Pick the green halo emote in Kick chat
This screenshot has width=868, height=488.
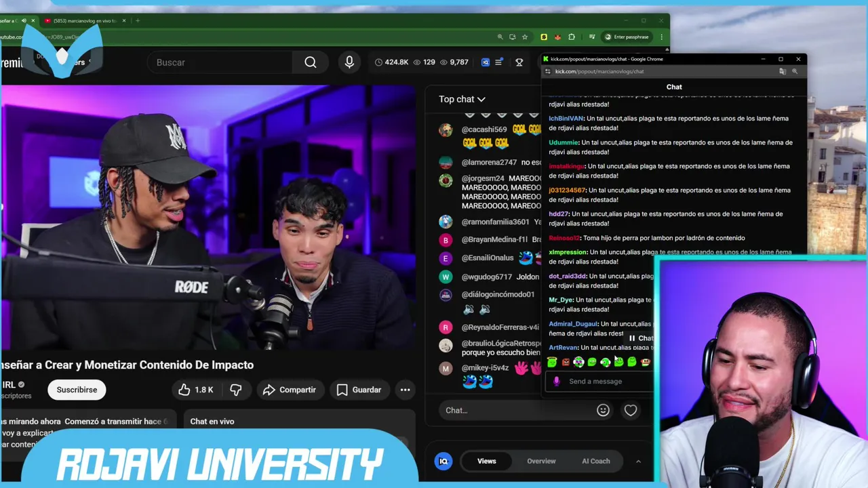(x=552, y=363)
